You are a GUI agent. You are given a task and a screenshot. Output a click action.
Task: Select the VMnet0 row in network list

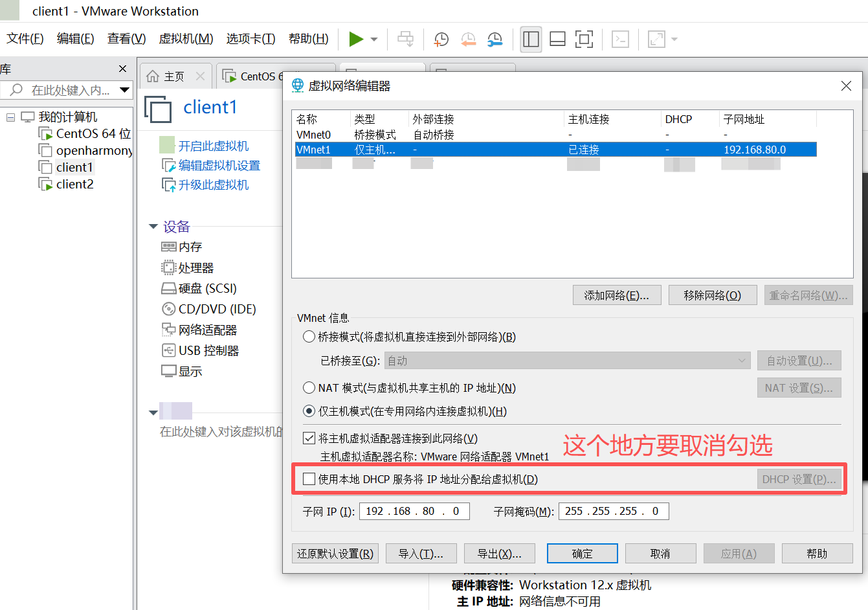point(555,135)
